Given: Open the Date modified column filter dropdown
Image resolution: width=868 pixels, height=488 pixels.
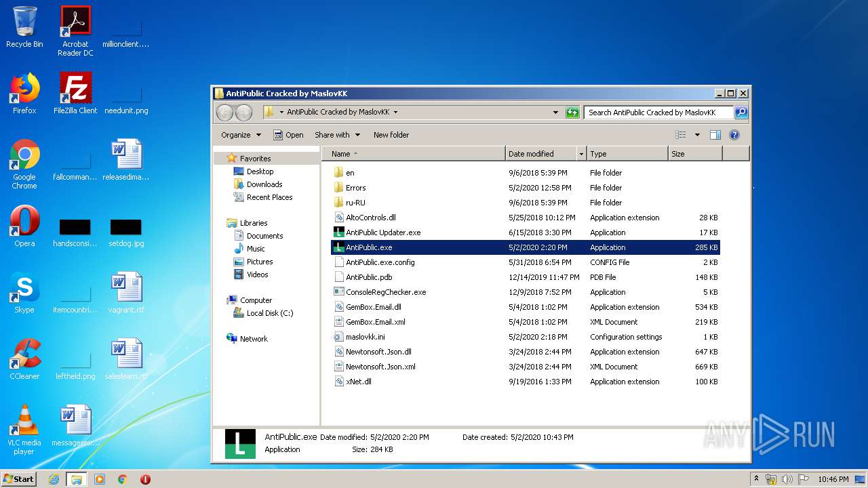Looking at the screenshot, I should click(581, 154).
